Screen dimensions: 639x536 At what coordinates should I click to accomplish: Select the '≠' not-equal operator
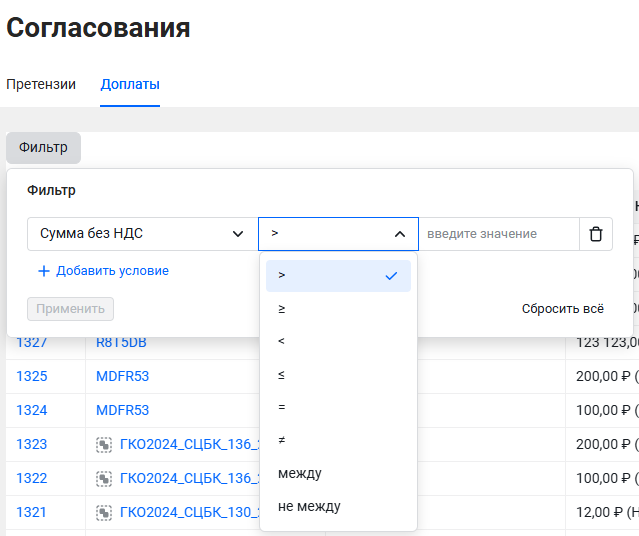tap(338, 441)
